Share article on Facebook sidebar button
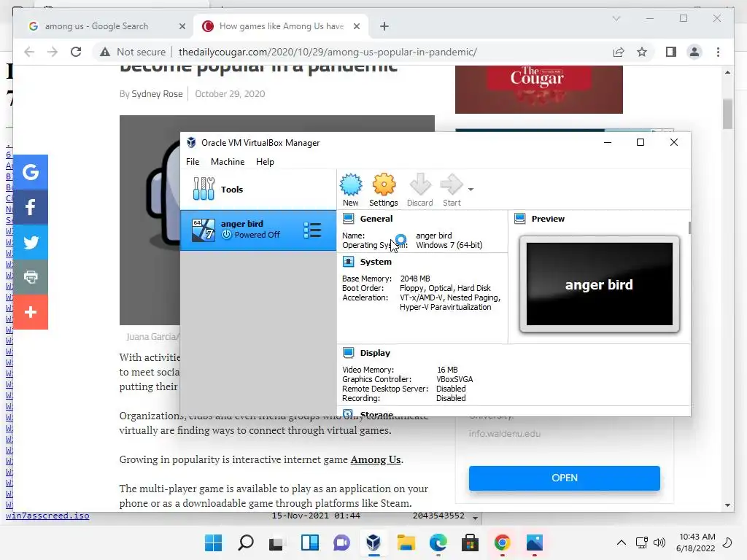747x560 pixels. point(31,207)
